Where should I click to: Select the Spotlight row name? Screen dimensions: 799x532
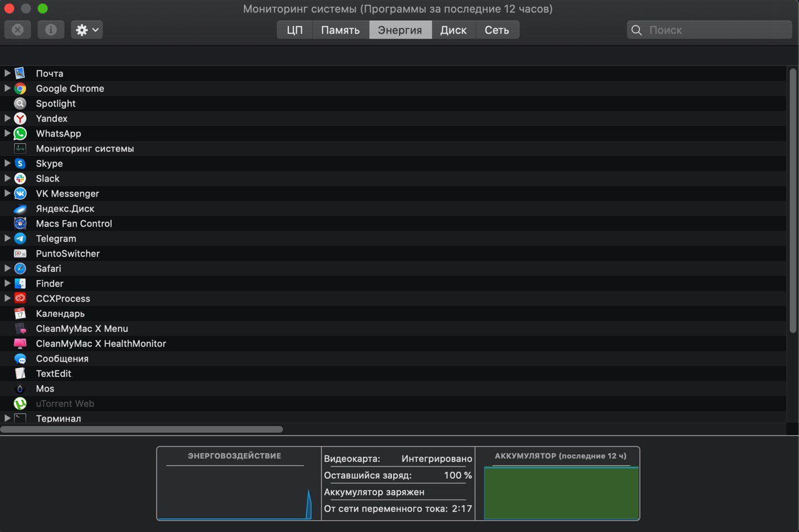click(x=56, y=104)
